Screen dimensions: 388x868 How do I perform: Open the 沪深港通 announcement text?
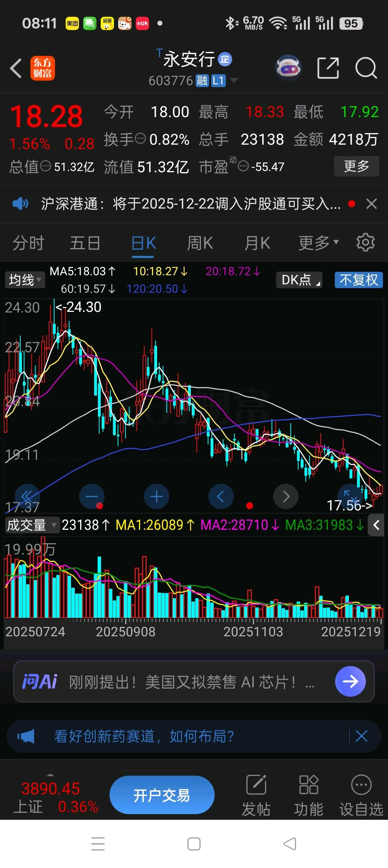(191, 204)
